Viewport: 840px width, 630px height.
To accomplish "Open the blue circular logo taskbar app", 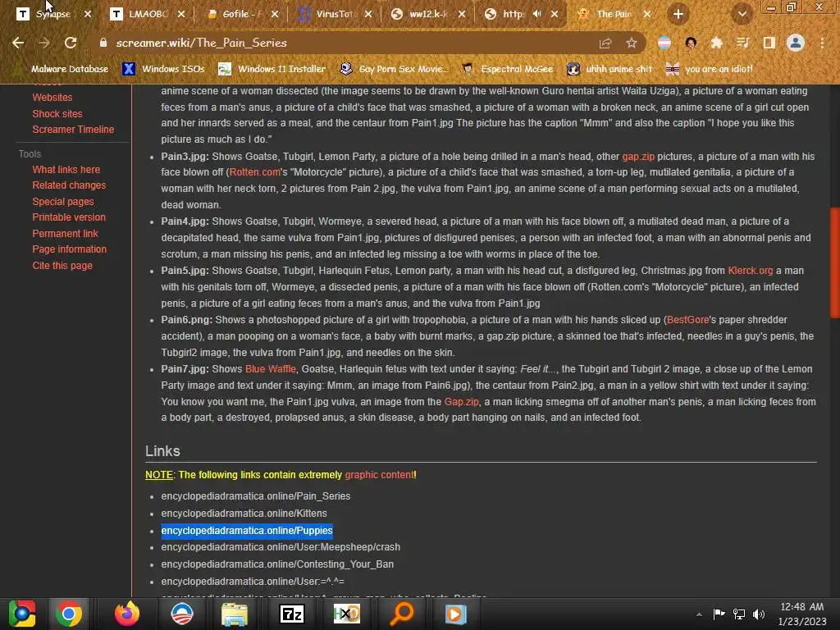I will [181, 614].
